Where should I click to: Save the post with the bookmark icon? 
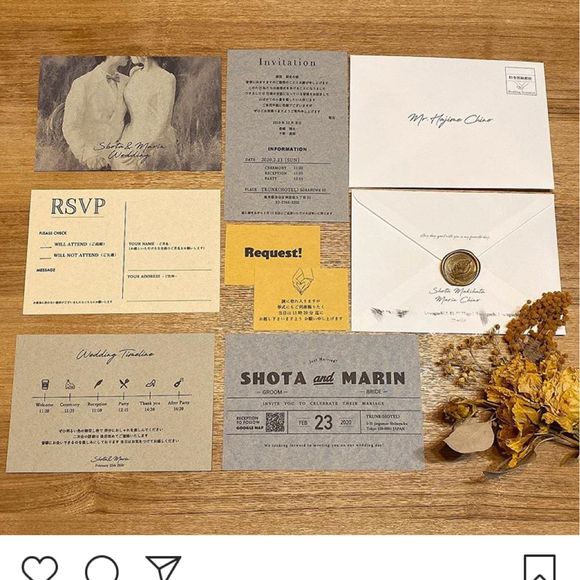540,567
